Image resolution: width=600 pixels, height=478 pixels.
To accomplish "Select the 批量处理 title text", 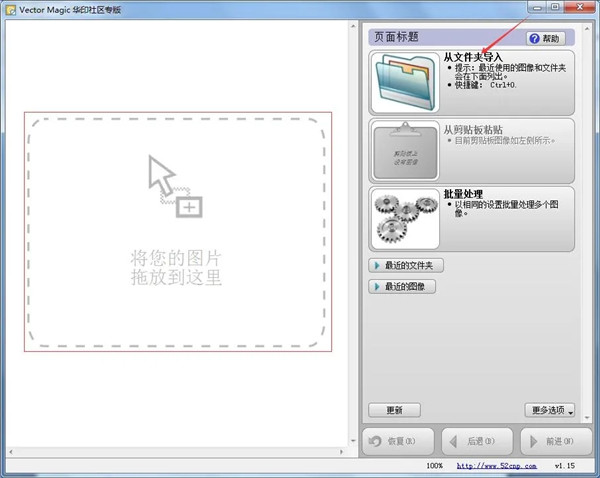I will pyautogui.click(x=463, y=192).
